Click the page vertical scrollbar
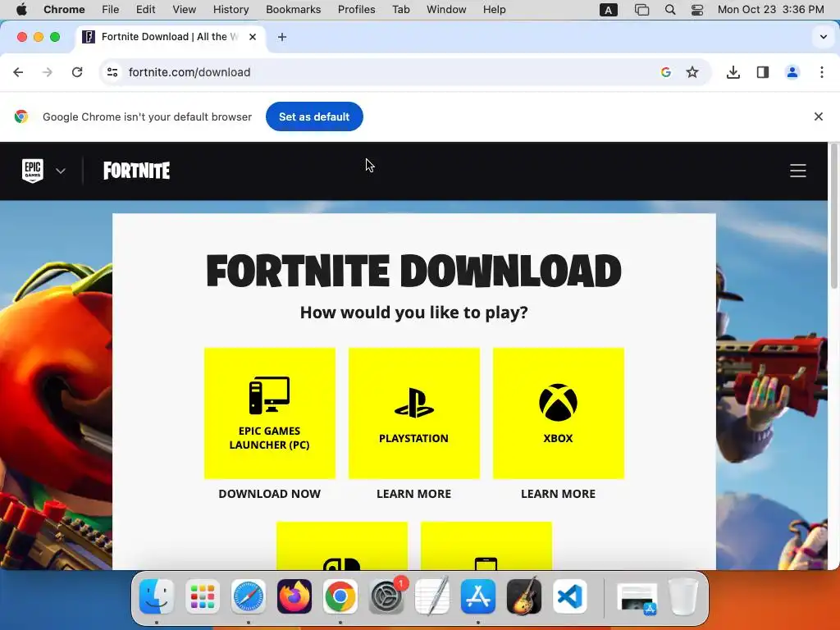Image resolution: width=840 pixels, height=630 pixels. point(833,216)
